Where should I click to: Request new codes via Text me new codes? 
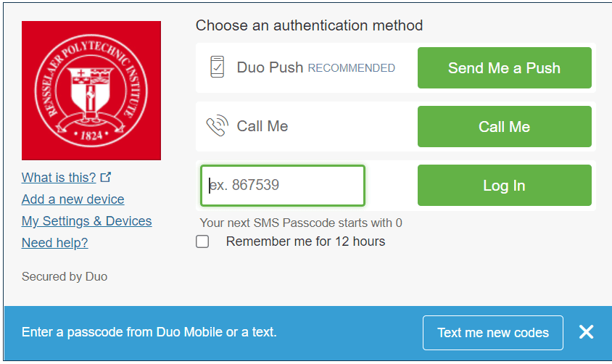493,333
